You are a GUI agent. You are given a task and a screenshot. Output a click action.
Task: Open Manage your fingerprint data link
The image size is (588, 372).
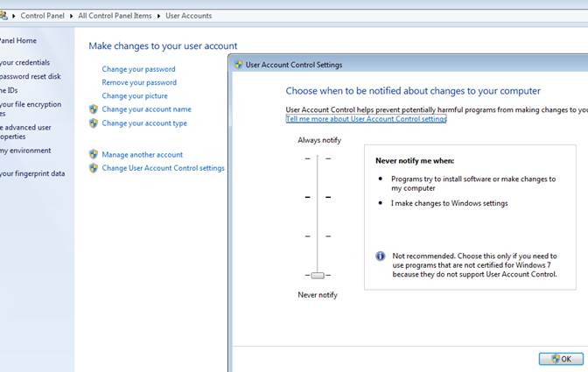[32, 173]
